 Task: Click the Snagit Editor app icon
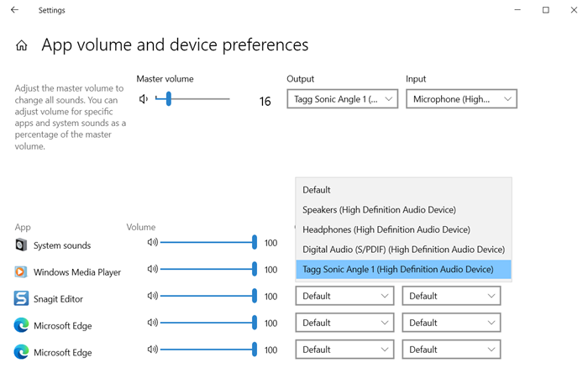21,298
